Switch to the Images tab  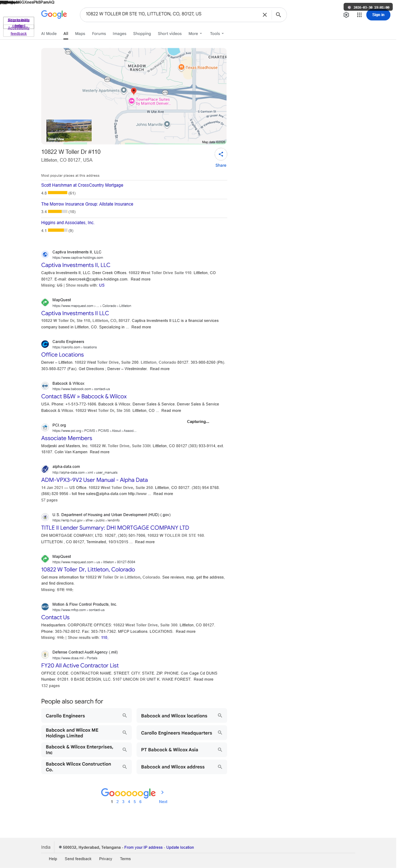click(x=120, y=34)
